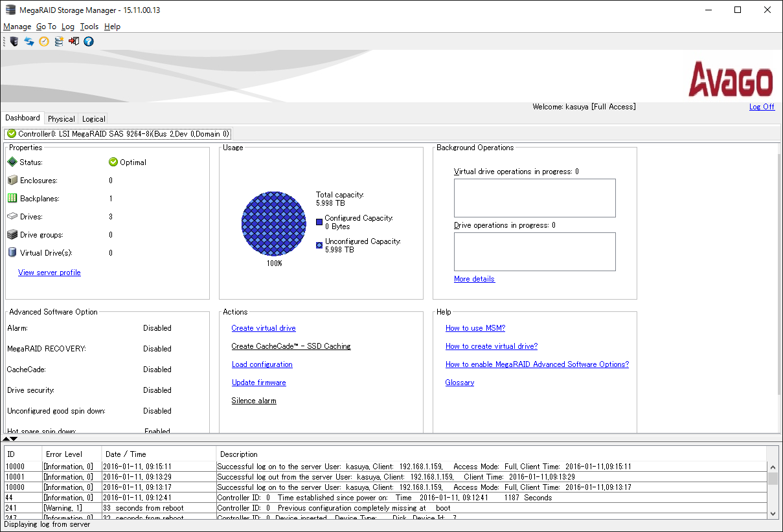783x532 pixels.
Task: Open How to create virtual drive? link
Action: [492, 346]
